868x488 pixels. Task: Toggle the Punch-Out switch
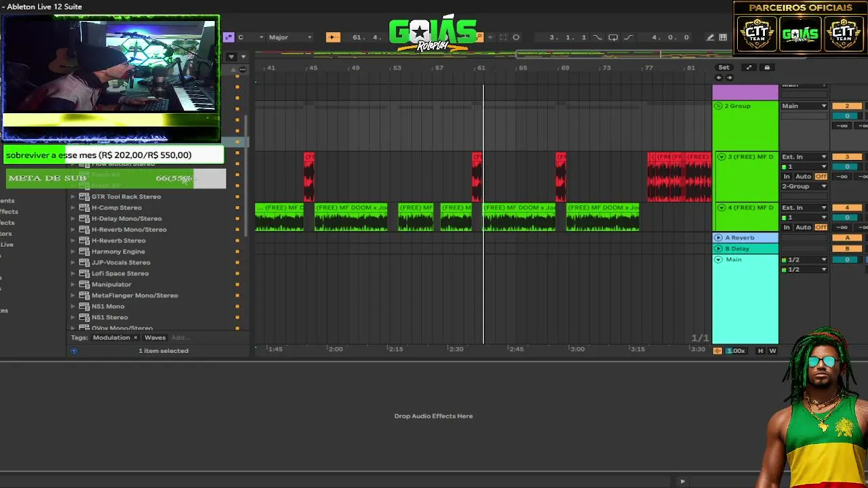point(628,37)
